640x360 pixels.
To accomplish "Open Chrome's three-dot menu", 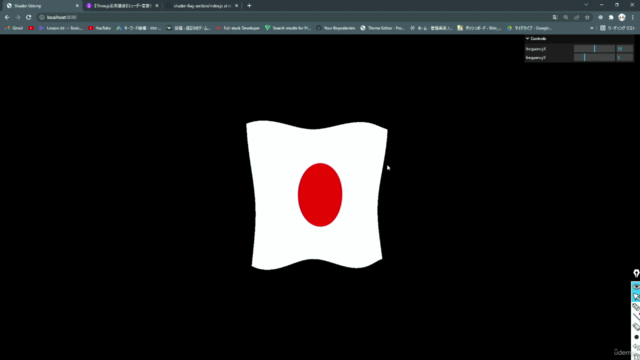I will click(633, 17).
